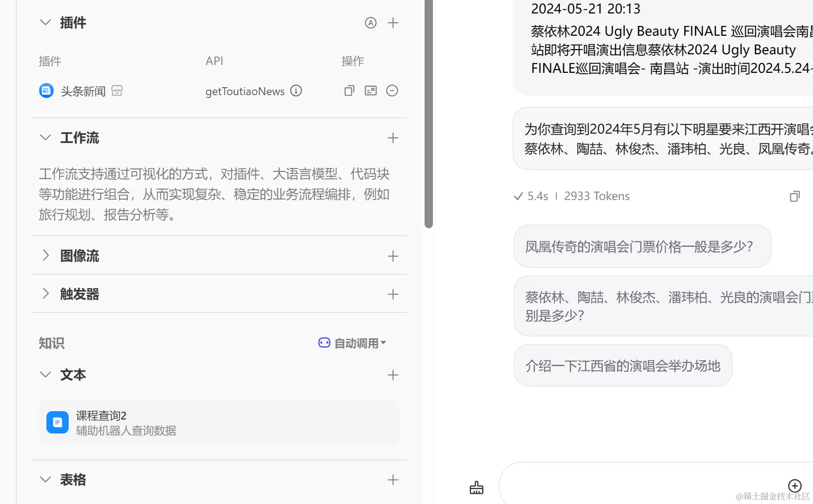Image resolution: width=813 pixels, height=504 pixels.
Task: Collapse the 插件 section
Action: coord(45,22)
